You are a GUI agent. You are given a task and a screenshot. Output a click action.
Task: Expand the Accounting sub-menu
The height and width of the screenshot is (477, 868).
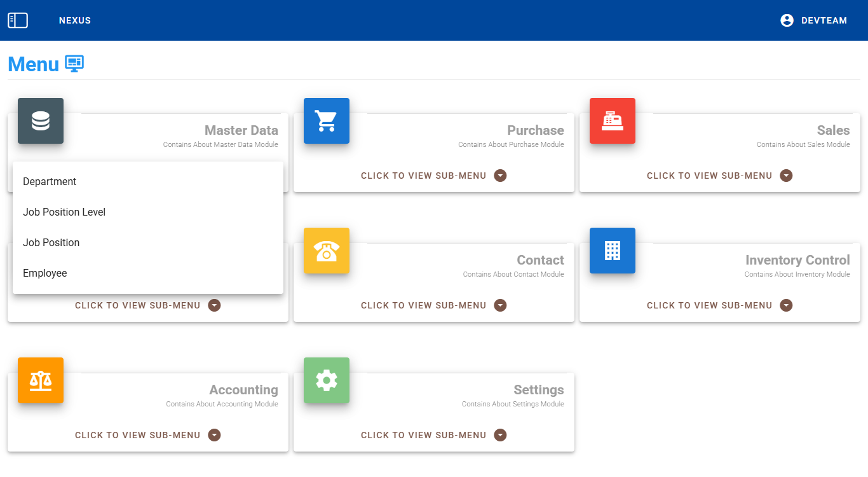147,435
